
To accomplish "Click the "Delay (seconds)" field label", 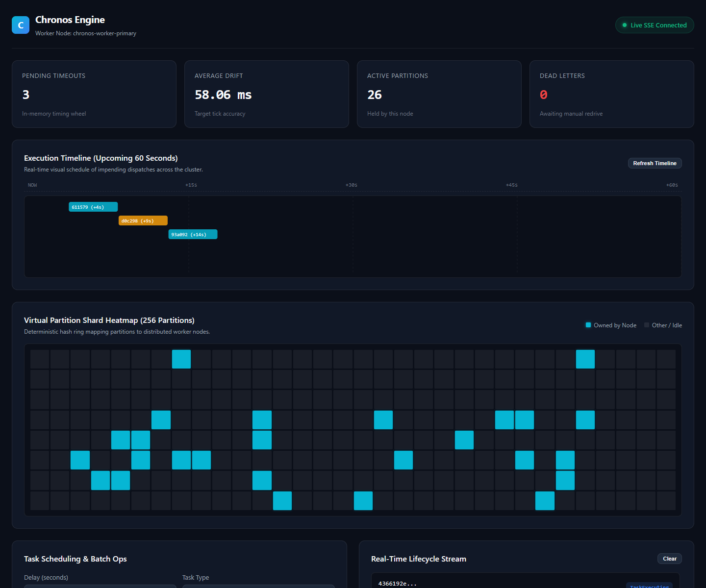I will tap(46, 577).
